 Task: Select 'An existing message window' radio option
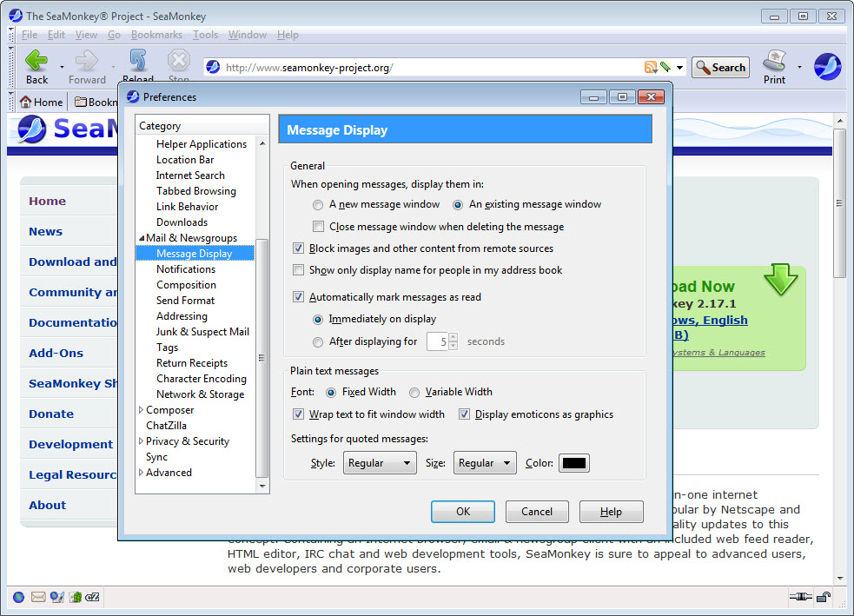[x=458, y=205]
